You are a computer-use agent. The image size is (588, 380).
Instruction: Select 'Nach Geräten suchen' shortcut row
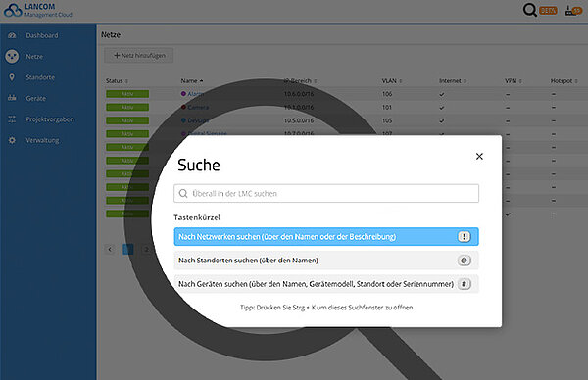pyautogui.click(x=326, y=284)
